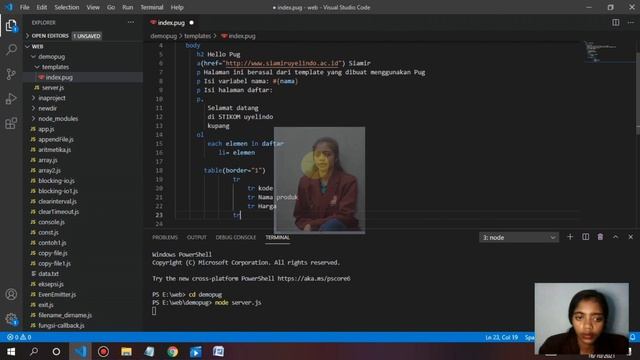Open the Edit menu

pyautogui.click(x=42, y=7)
